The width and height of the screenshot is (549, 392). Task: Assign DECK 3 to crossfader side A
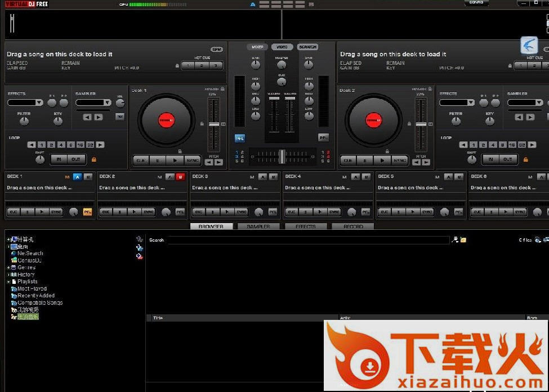(x=262, y=177)
